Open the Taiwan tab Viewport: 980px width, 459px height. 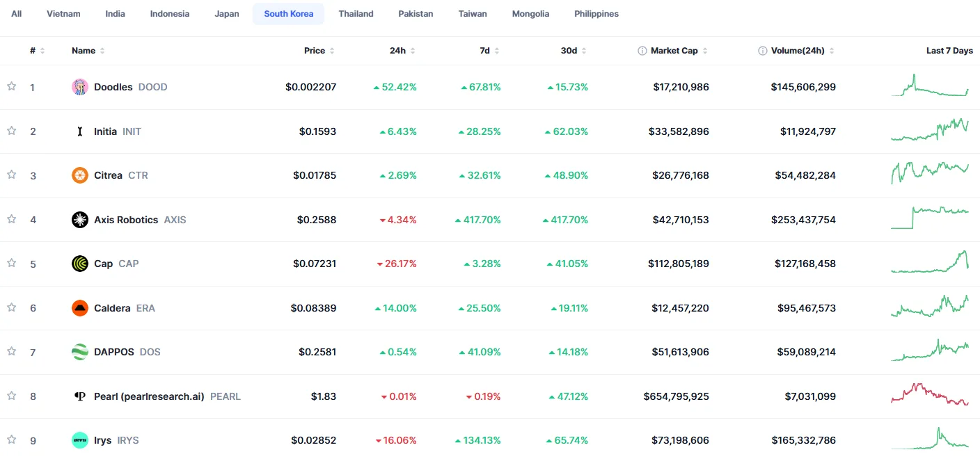tap(473, 14)
